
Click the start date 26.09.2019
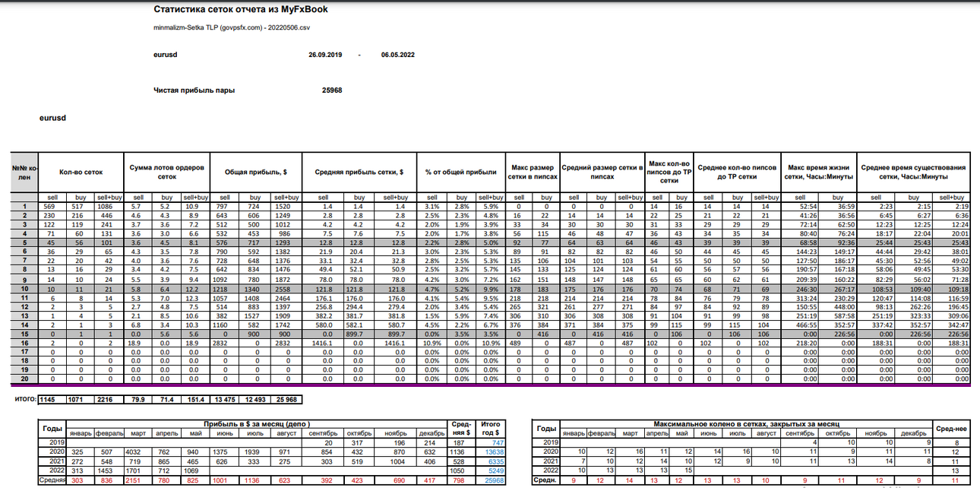[x=325, y=55]
